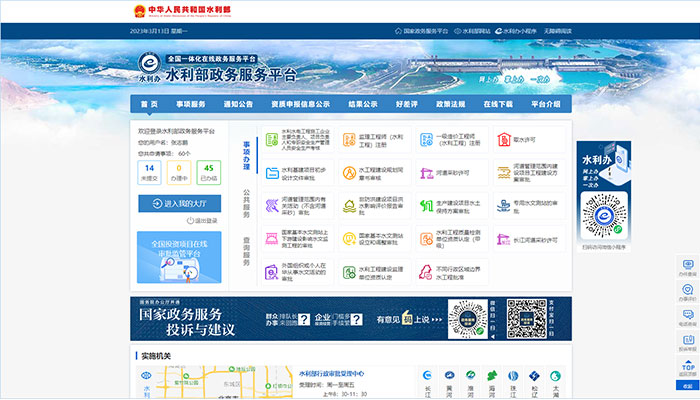
Task: Open the 平台介绍 navigation item
Action: pos(546,104)
